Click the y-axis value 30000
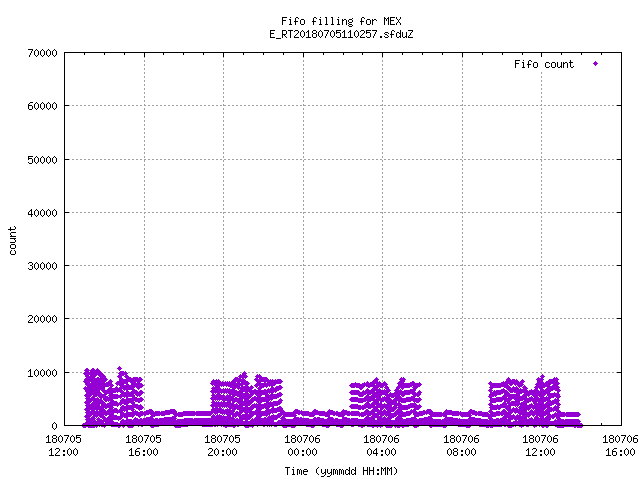 click(42, 266)
